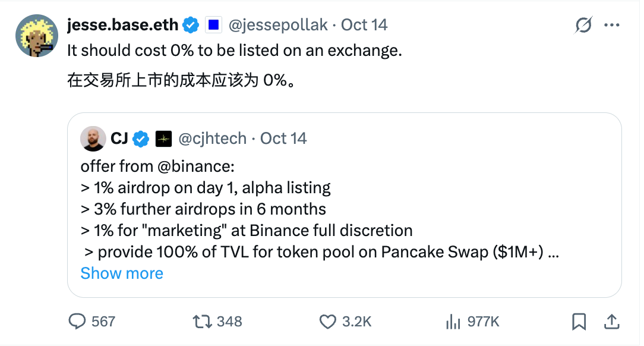Open CJ's profile picture
644x346 pixels.
[x=94, y=139]
